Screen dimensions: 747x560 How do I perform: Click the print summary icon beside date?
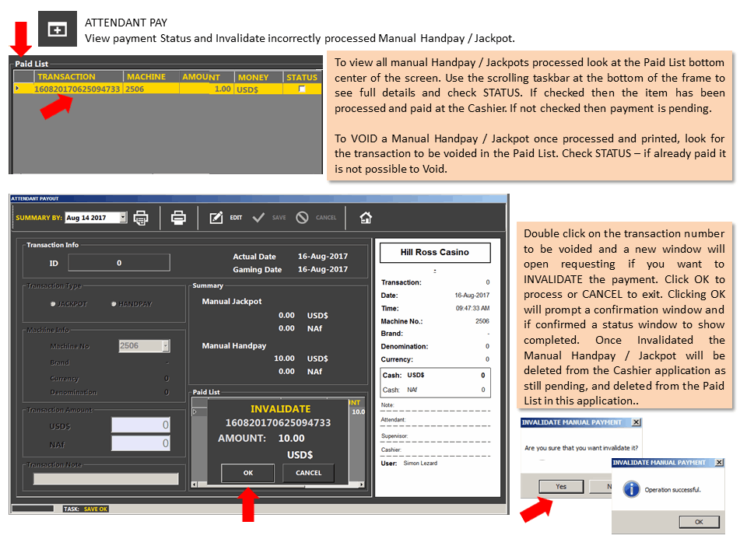(x=141, y=218)
